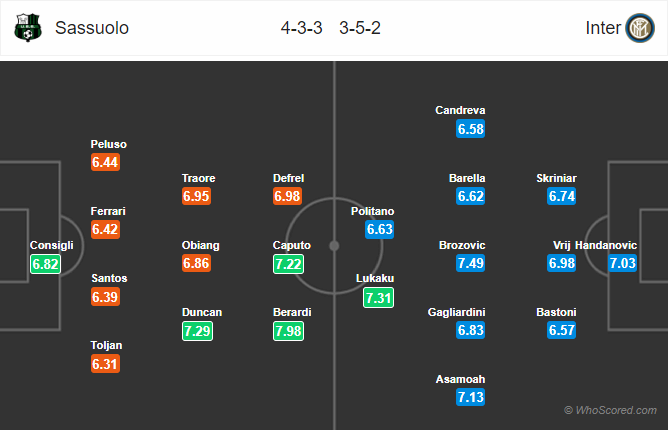
Task: Open Berardi's 7.98 rating badge
Action: [288, 331]
